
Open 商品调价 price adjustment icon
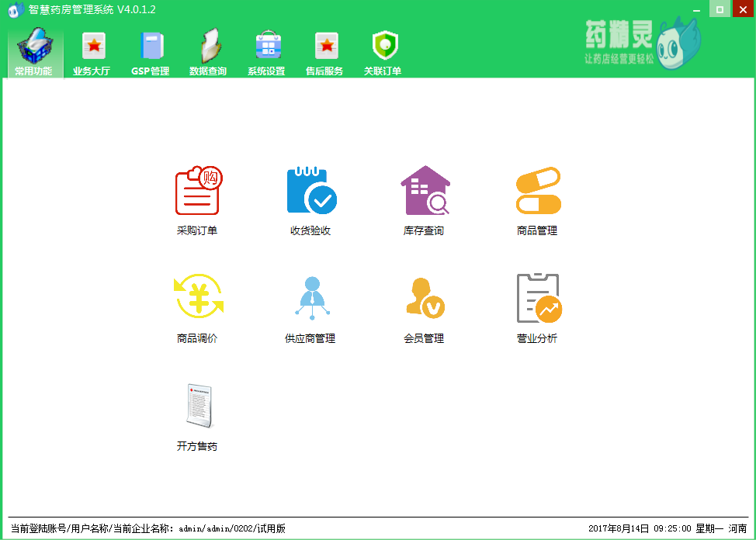point(199,296)
